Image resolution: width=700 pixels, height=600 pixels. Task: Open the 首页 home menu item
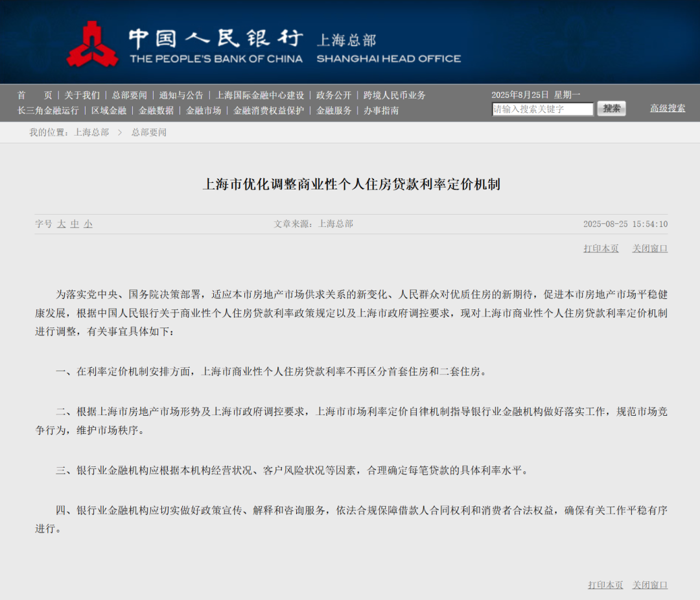[35, 95]
